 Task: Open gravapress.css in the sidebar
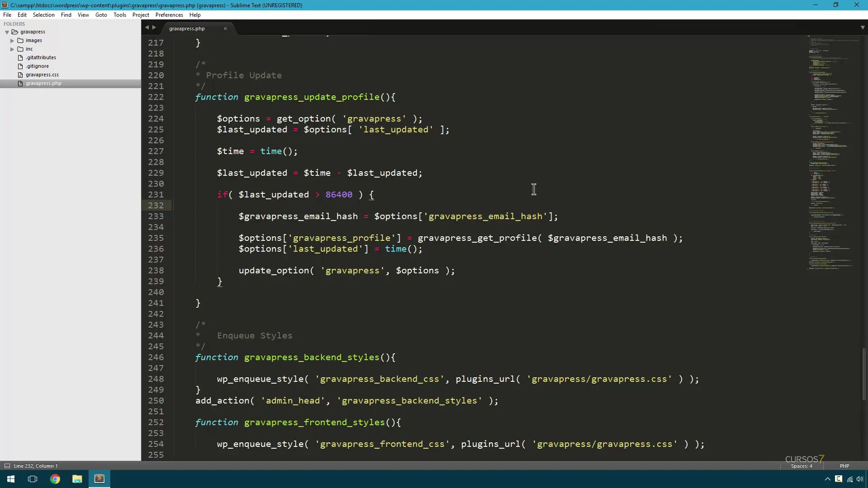click(x=42, y=75)
